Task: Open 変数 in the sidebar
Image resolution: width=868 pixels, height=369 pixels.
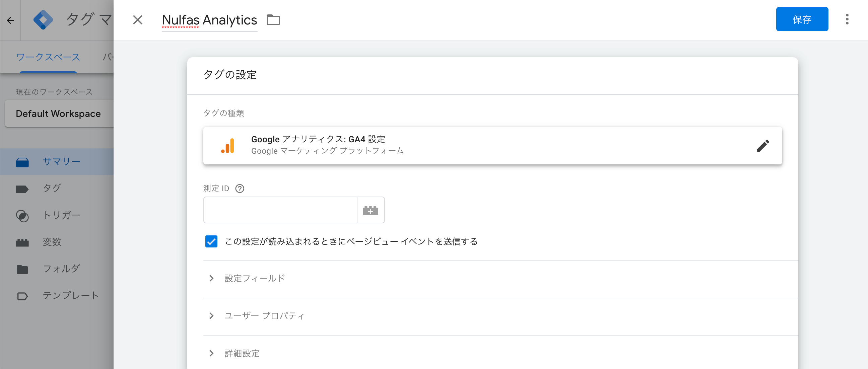Action: click(57, 242)
